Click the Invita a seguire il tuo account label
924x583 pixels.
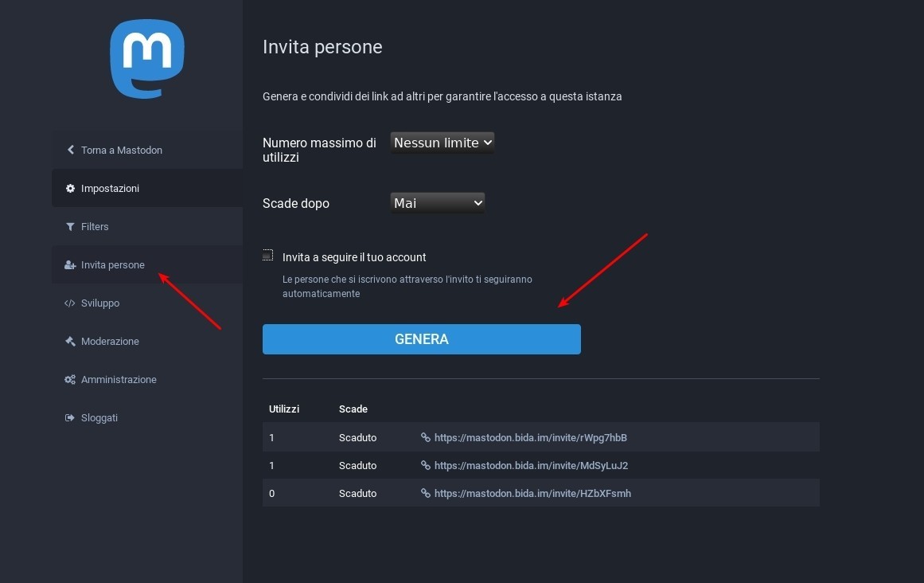tap(354, 257)
